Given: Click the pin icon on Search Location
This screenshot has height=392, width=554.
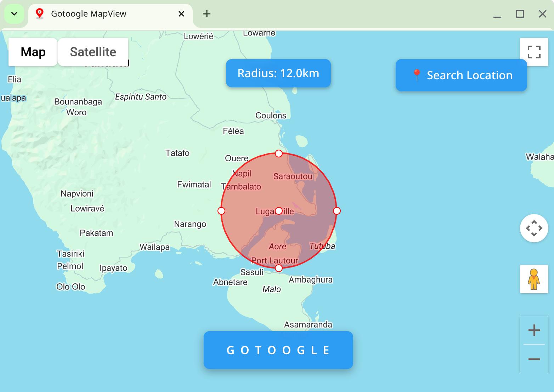Looking at the screenshot, I should (417, 75).
